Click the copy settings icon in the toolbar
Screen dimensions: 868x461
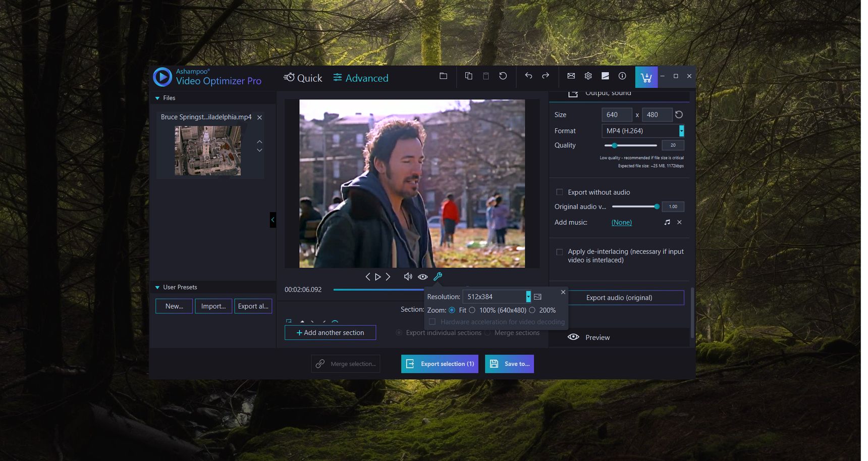click(468, 76)
